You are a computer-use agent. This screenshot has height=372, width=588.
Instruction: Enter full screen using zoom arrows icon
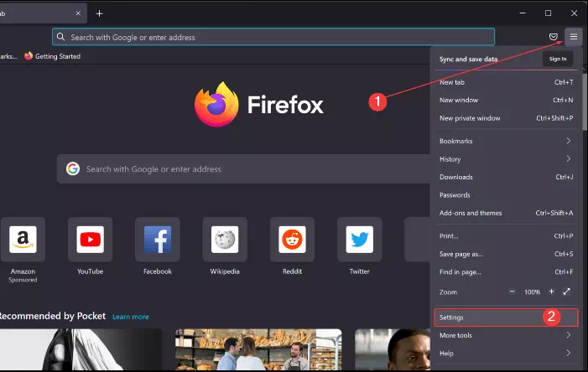click(567, 292)
